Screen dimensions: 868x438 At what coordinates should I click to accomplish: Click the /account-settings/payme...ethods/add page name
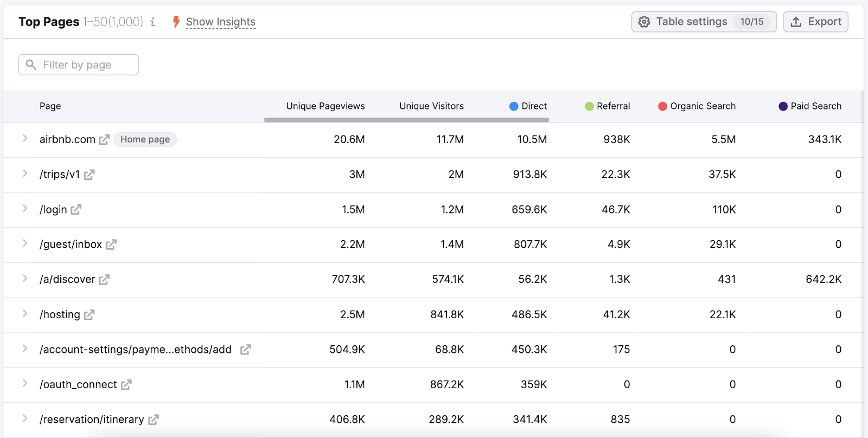tap(136, 350)
